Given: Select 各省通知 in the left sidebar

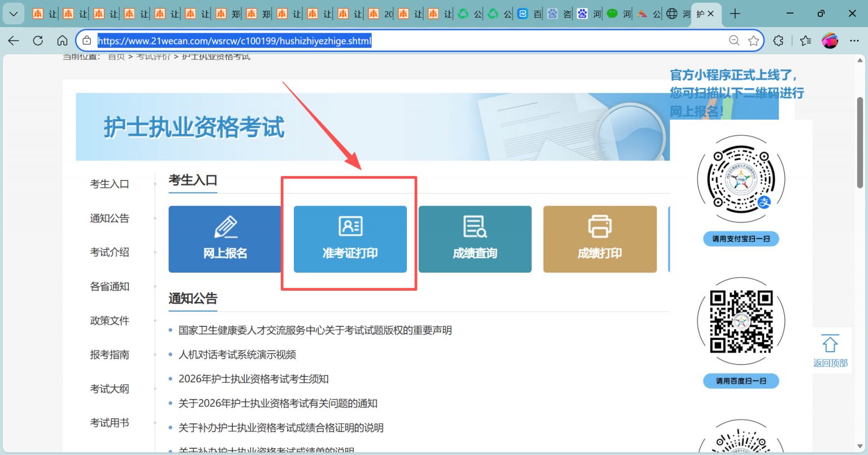Looking at the screenshot, I should point(110,287).
